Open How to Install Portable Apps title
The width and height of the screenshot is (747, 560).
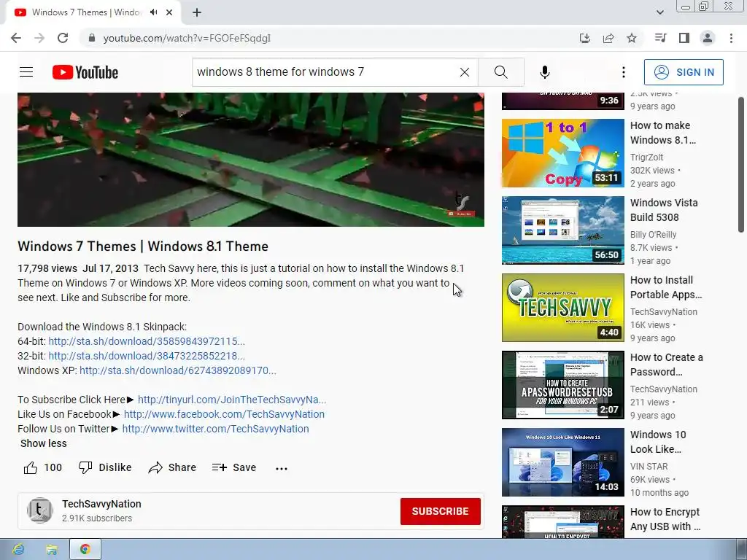pos(666,287)
